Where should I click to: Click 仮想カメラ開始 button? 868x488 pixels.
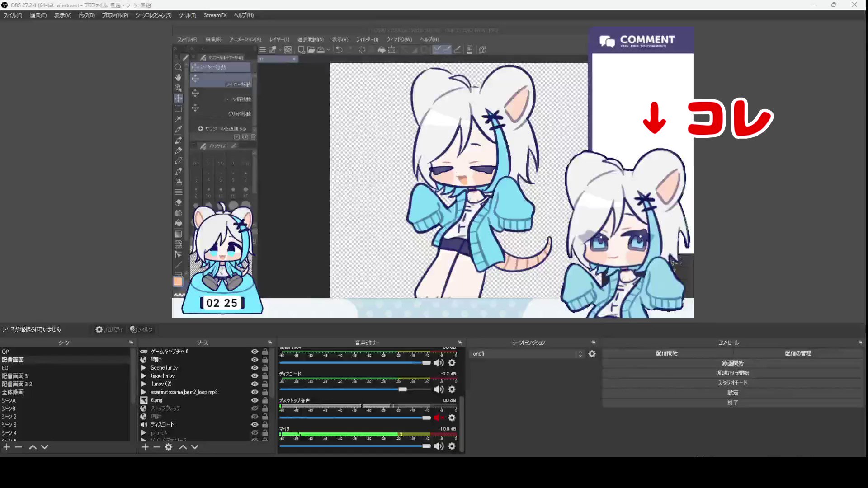[x=733, y=373]
